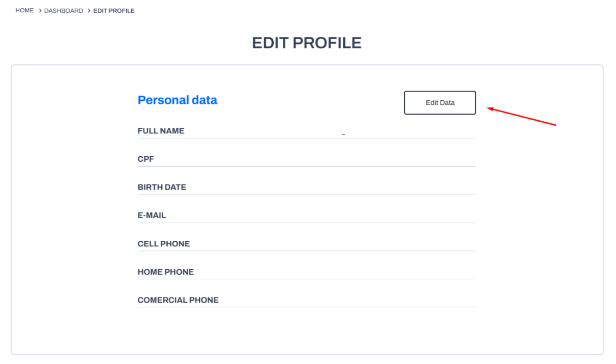Select the COMERCIAL PHONE field label
The width and height of the screenshot is (616, 364).
[x=178, y=300]
